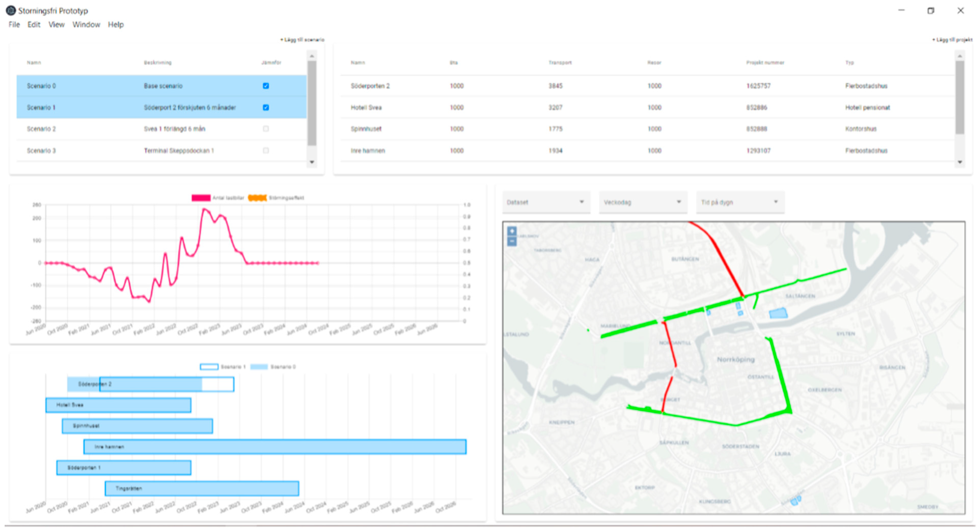This screenshot has height=532, width=980.
Task: Toggle pink Antal lastbilar legend swatch
Action: click(201, 198)
